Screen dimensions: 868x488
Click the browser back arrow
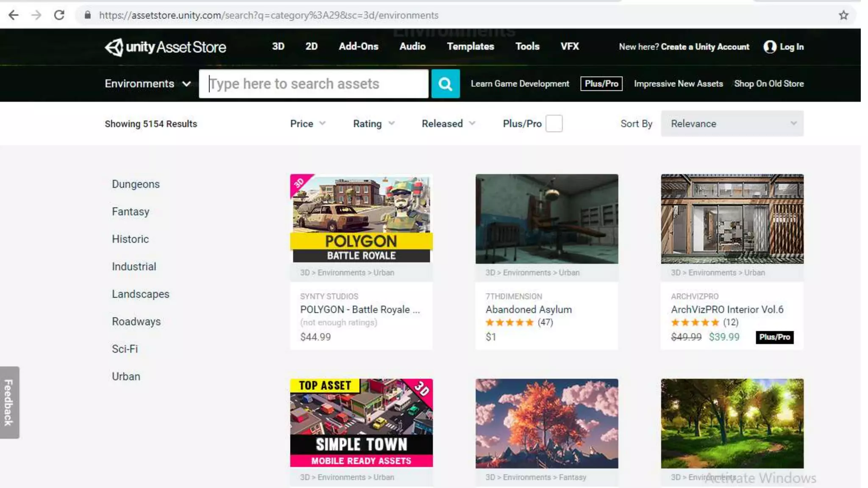coord(14,15)
